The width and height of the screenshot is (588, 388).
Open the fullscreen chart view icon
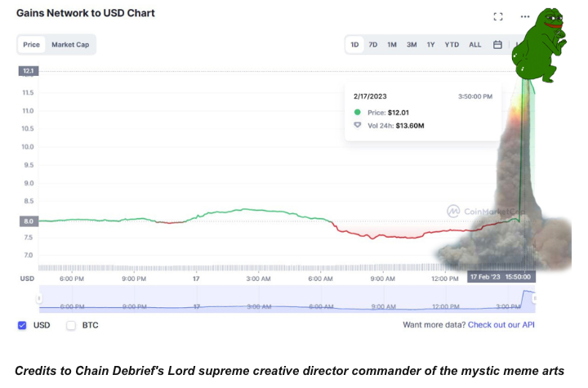point(497,16)
